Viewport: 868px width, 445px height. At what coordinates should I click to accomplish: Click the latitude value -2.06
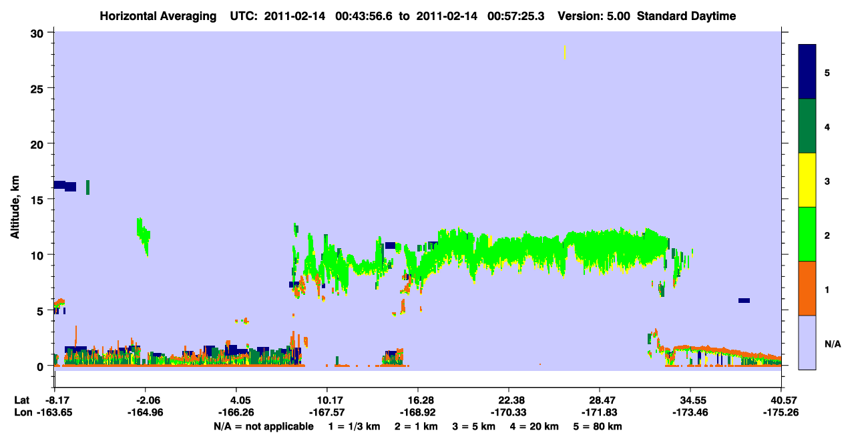[146, 400]
